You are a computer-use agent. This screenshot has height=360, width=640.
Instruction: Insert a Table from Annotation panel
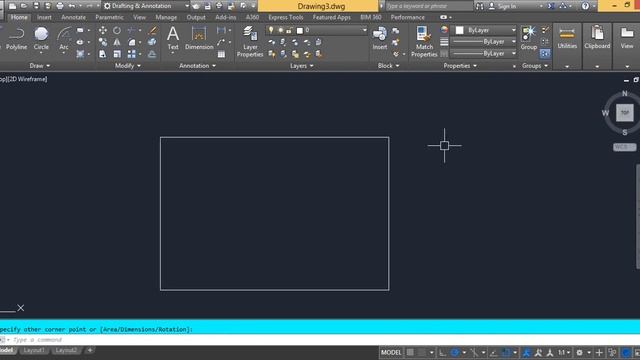(221, 54)
